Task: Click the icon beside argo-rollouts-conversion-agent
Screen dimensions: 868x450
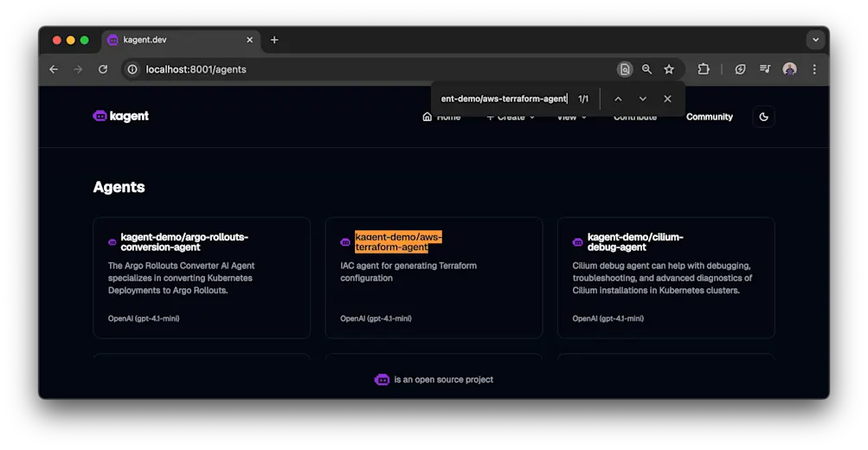Action: [113, 242]
